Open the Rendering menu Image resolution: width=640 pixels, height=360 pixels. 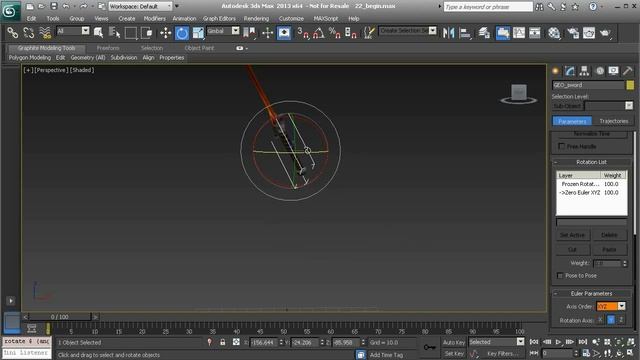pyautogui.click(x=256, y=18)
